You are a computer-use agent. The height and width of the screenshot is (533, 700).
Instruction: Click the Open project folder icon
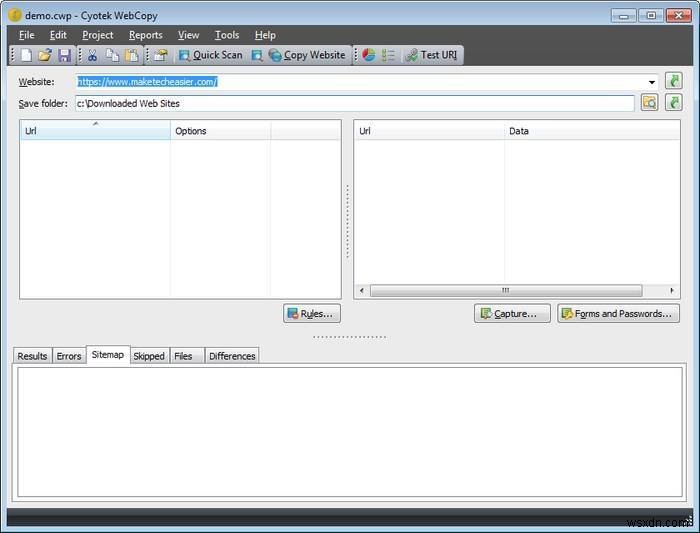click(x=45, y=55)
